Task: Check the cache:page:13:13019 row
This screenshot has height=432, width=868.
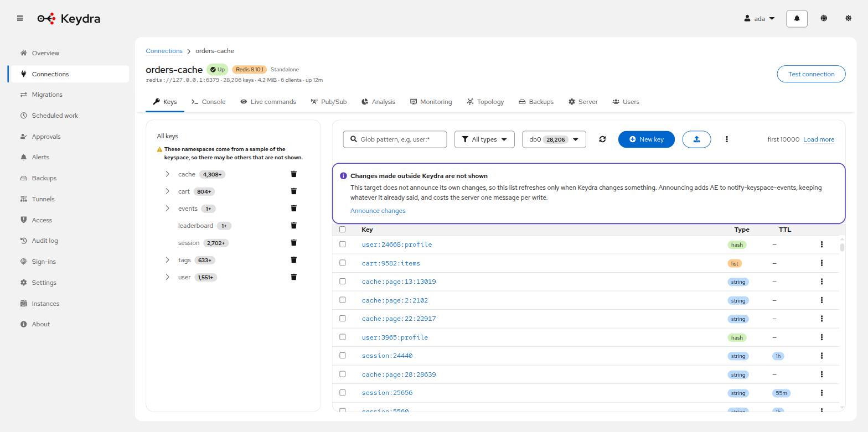Action: (x=342, y=281)
